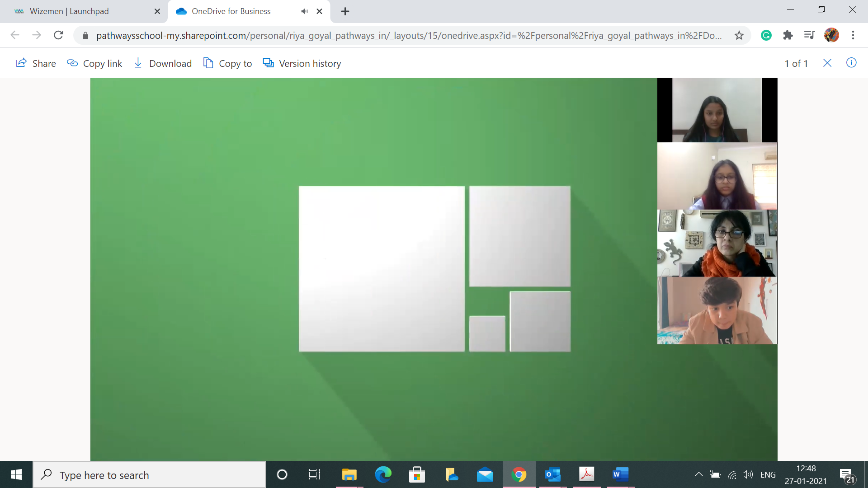The width and height of the screenshot is (868, 488).
Task: Open the Mail app from the taskbar
Action: click(485, 474)
